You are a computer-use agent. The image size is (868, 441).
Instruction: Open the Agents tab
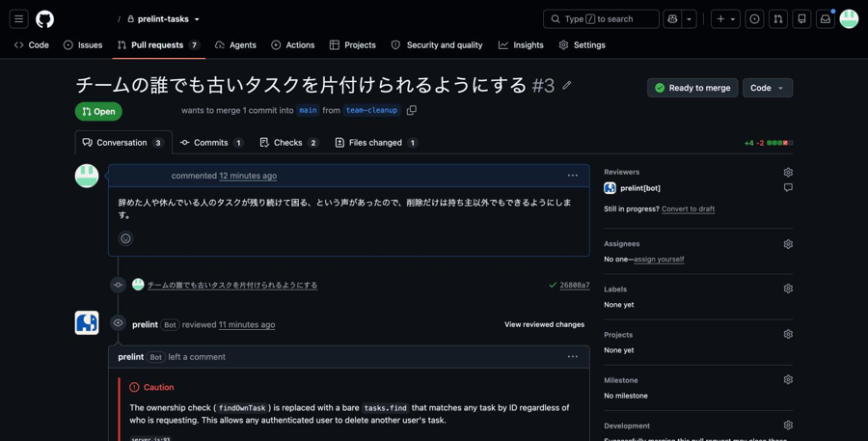tap(236, 45)
